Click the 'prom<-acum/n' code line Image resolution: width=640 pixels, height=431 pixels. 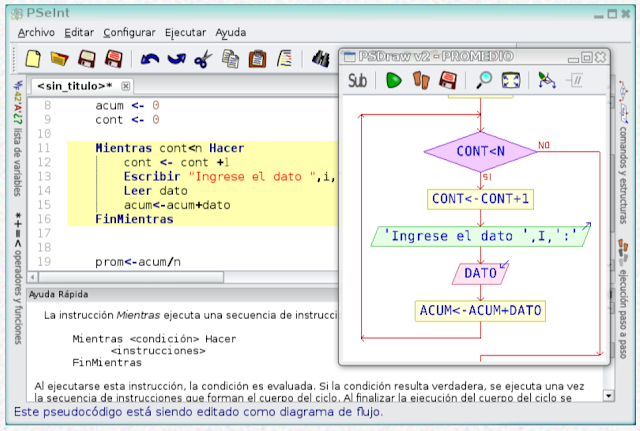(x=138, y=262)
